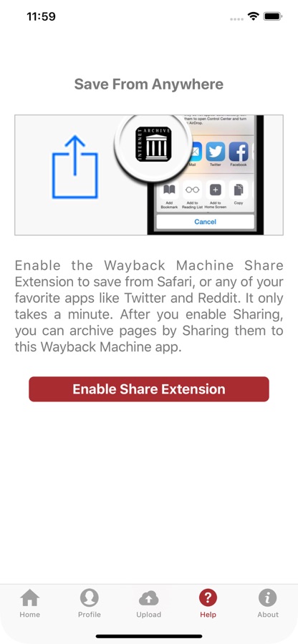The height and width of the screenshot is (644, 298).
Task: Tap the Add to Reading List glasses icon
Action: [x=192, y=190]
